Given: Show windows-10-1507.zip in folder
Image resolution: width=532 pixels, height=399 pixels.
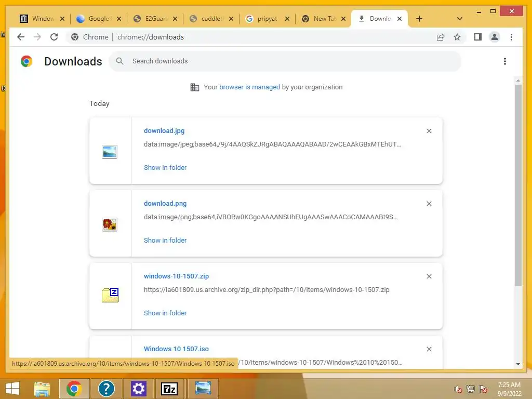Looking at the screenshot, I should 165,313.
